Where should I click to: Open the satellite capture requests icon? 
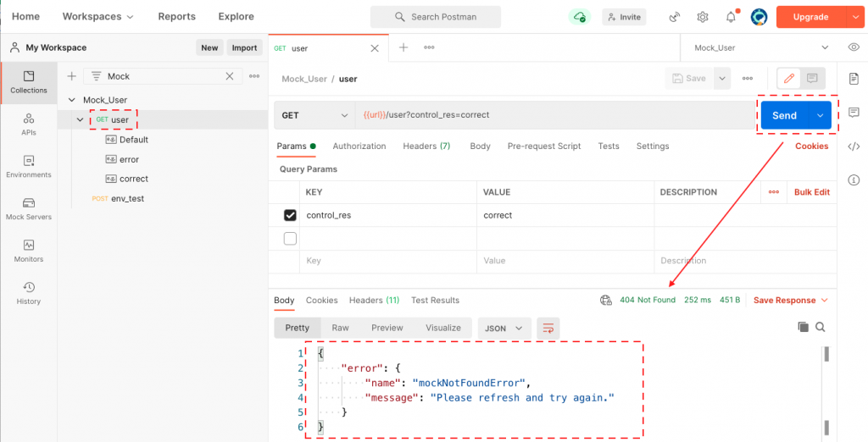[674, 17]
